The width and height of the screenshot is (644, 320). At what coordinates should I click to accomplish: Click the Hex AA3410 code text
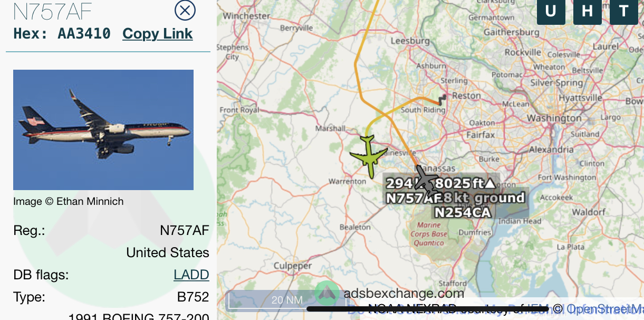[62, 34]
